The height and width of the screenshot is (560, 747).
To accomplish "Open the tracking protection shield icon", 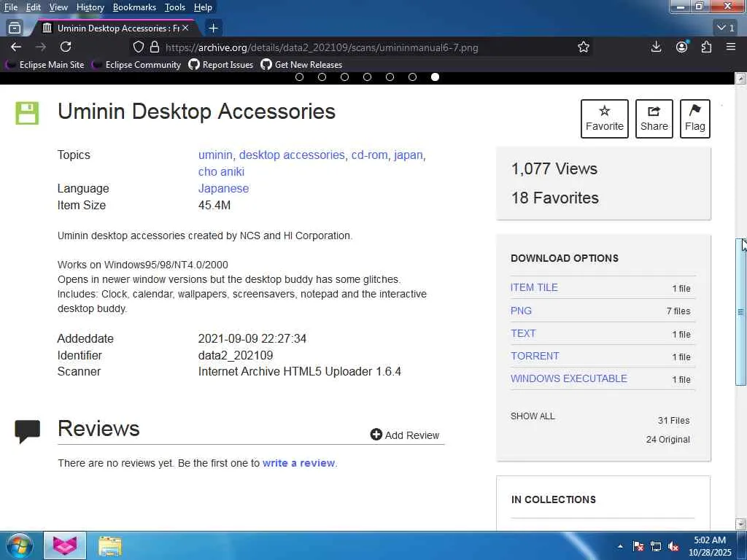I will pyautogui.click(x=138, y=47).
